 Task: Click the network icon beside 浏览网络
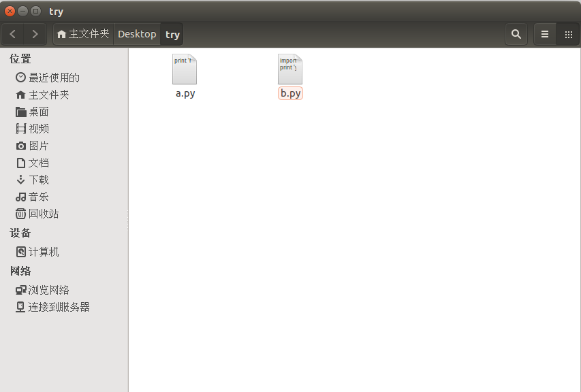[x=20, y=290]
